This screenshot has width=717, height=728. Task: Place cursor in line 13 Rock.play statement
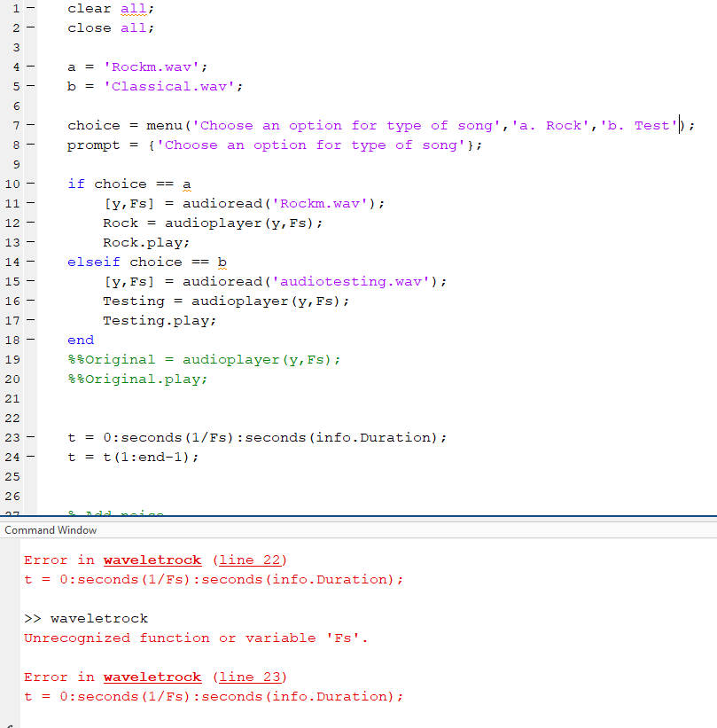[x=146, y=242]
